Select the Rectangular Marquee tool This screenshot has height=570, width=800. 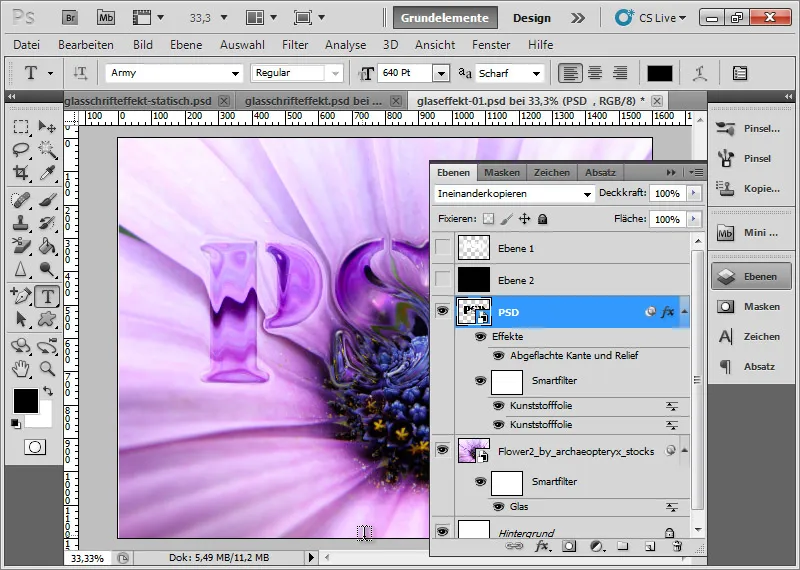(x=21, y=127)
